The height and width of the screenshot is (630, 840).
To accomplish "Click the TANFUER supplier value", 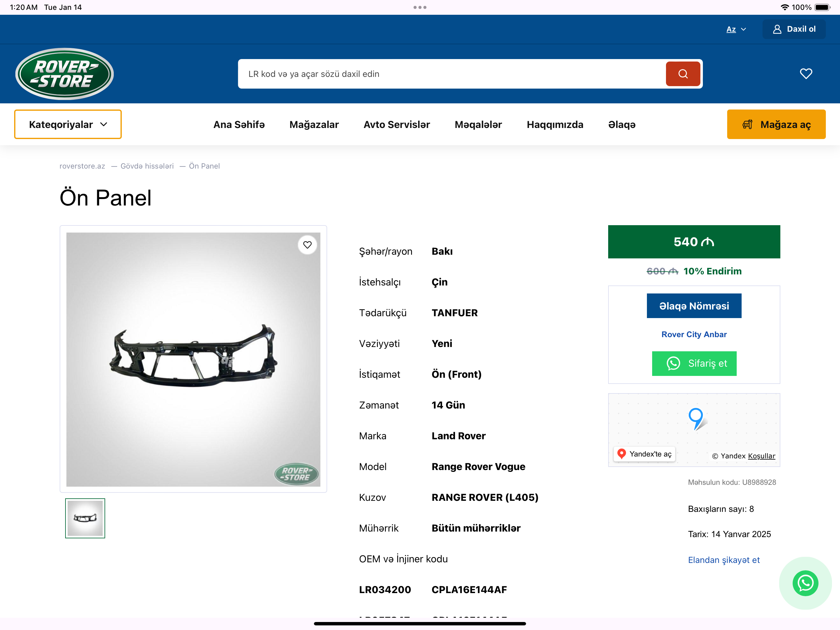I will 454,313.
